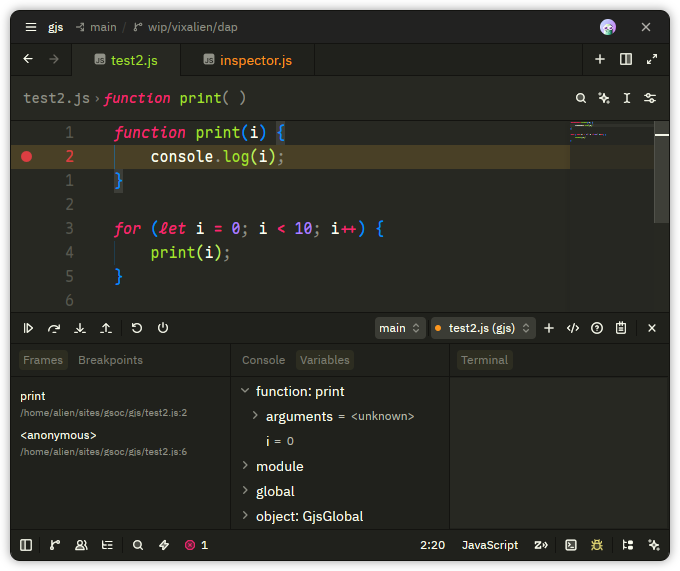Start new debug session with plus
The image size is (680, 571).
pos(549,328)
